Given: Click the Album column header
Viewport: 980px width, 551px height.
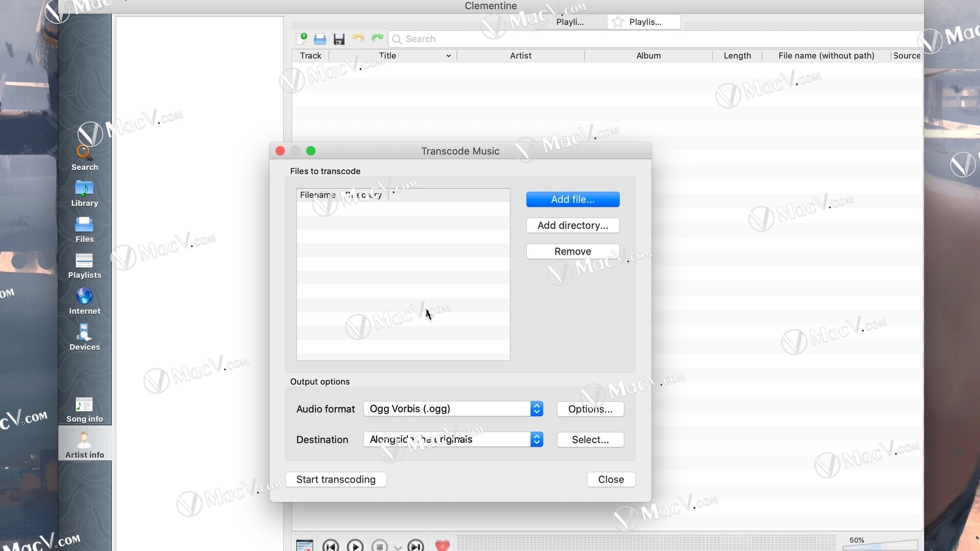Looking at the screenshot, I should click(648, 56).
